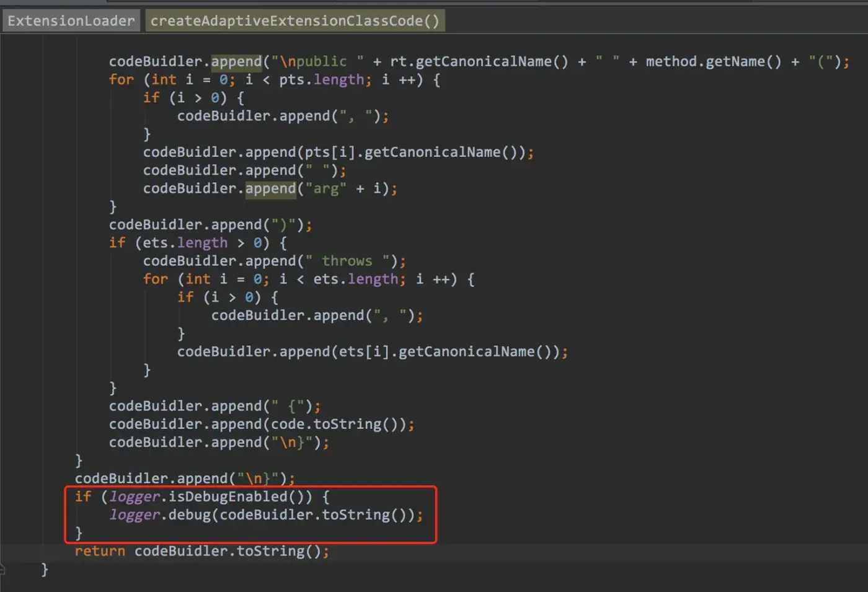The height and width of the screenshot is (592, 868).
Task: Click ets.length in the inner for loop
Action: click(x=355, y=279)
